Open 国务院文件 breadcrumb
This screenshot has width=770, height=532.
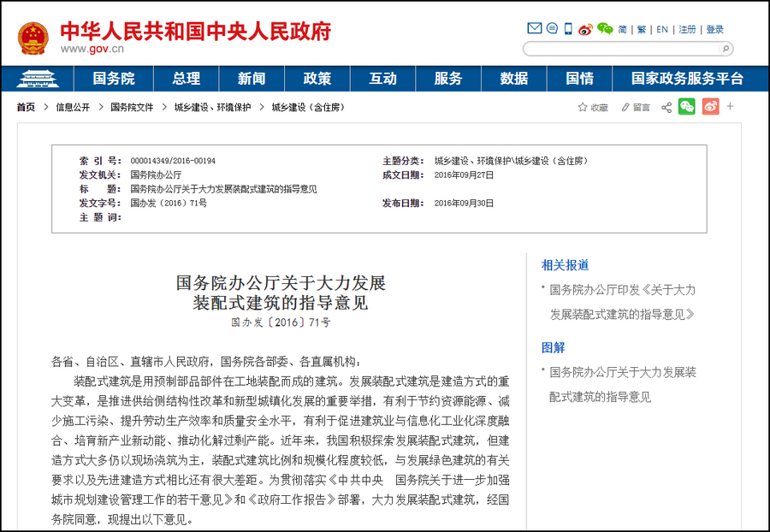coord(132,107)
